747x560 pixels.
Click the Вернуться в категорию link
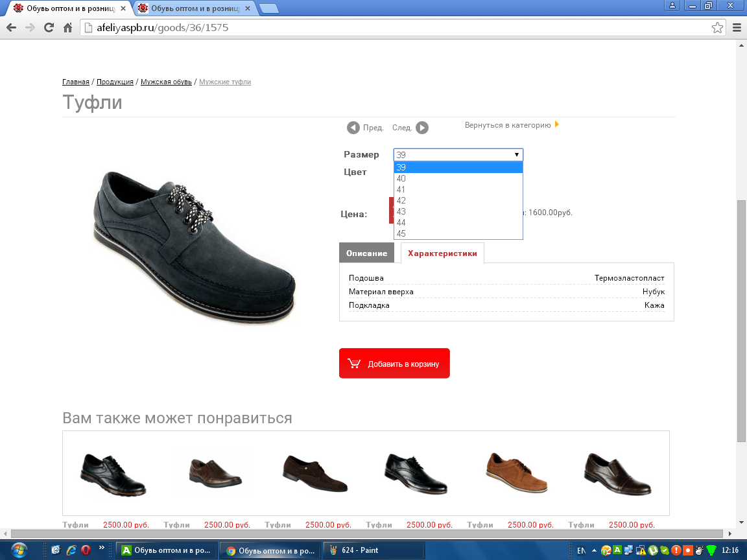(508, 124)
